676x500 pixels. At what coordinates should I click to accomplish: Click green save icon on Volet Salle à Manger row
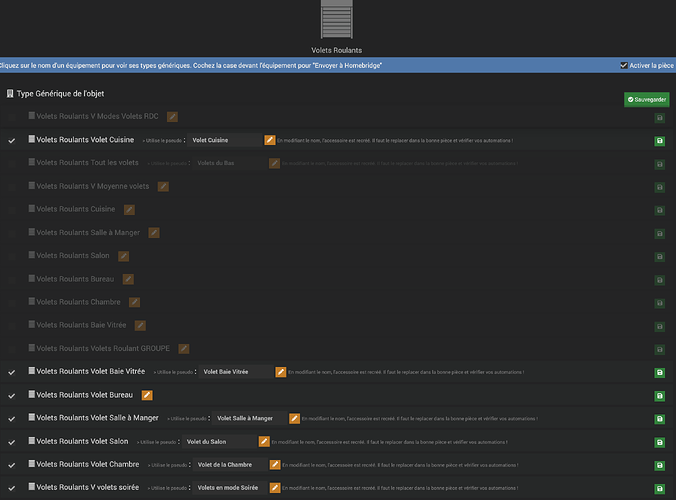660,419
